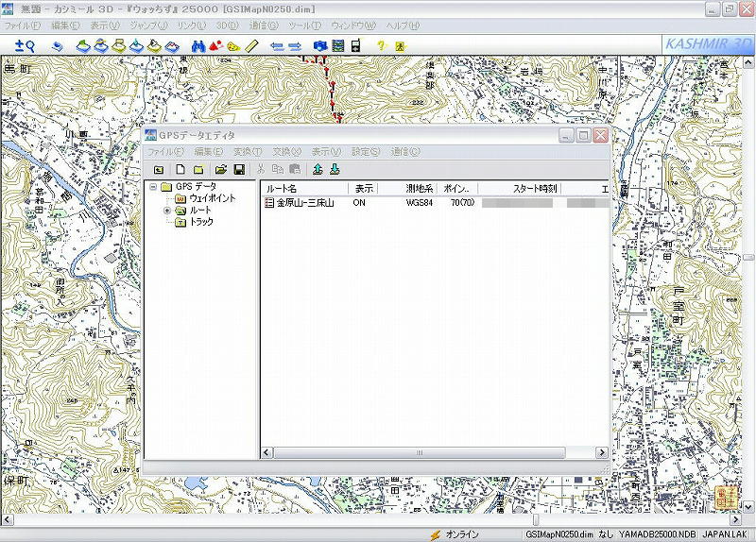756x542 pixels.
Task: Click JAPAN.LAK in the status bar
Action: pos(725,534)
